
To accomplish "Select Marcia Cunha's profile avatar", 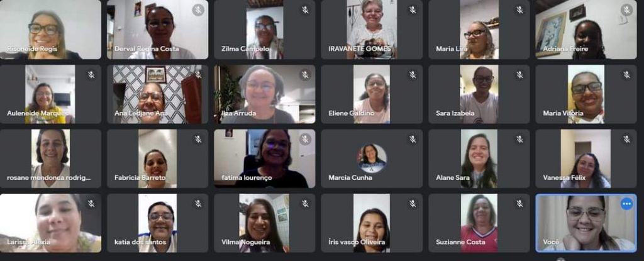I will pyautogui.click(x=372, y=158).
